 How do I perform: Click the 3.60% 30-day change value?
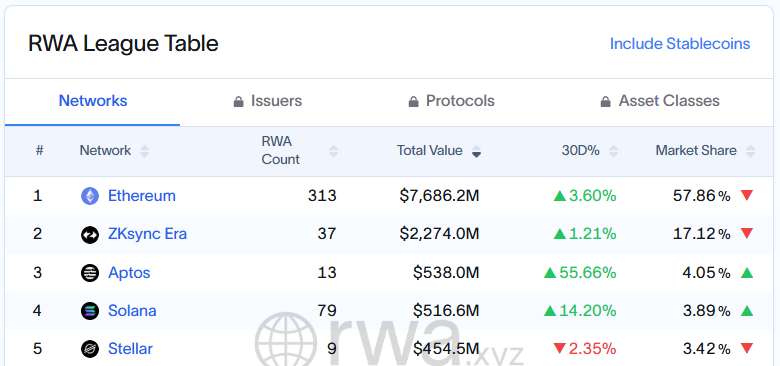point(592,196)
